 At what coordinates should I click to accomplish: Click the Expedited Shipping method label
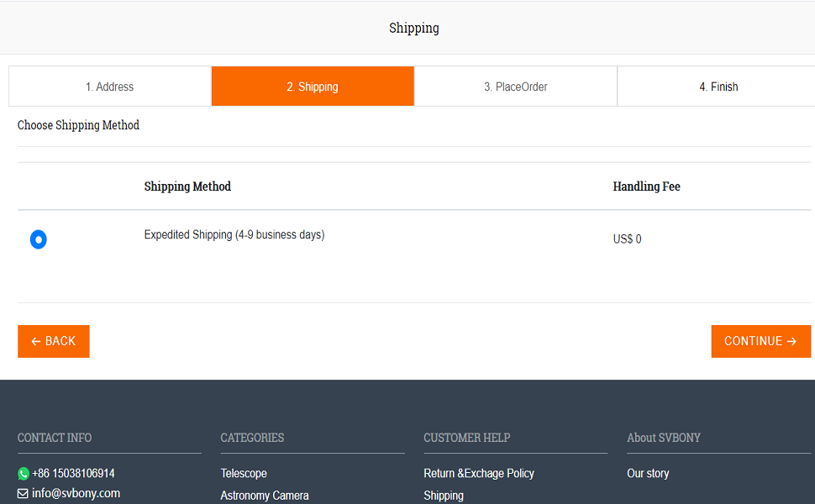(234, 235)
